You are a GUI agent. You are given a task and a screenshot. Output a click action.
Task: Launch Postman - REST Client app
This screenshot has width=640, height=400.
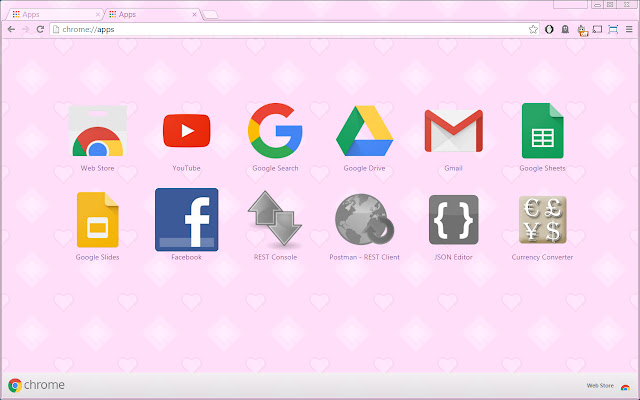click(364, 220)
